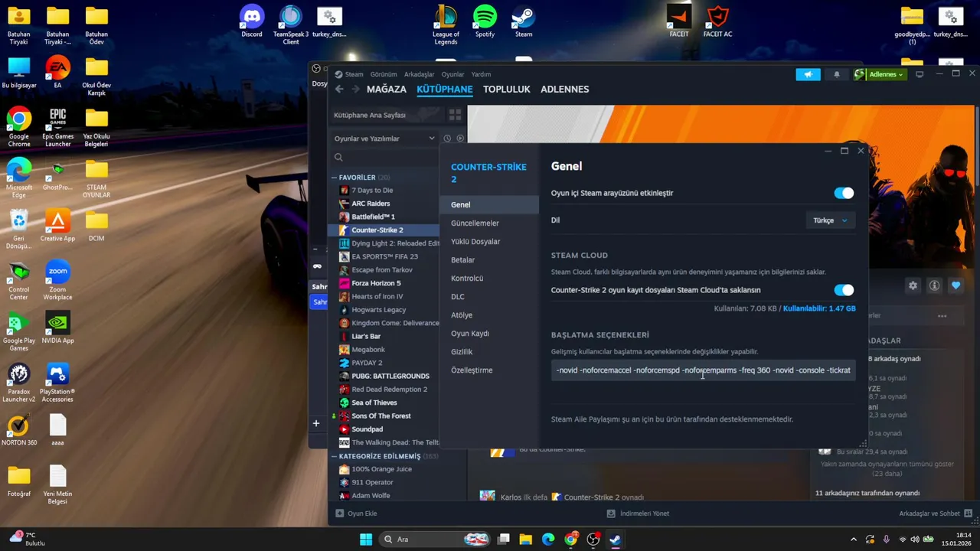Open the Zoom Workplace shortcut
Screen dimensions: 980x551
pos(57,279)
